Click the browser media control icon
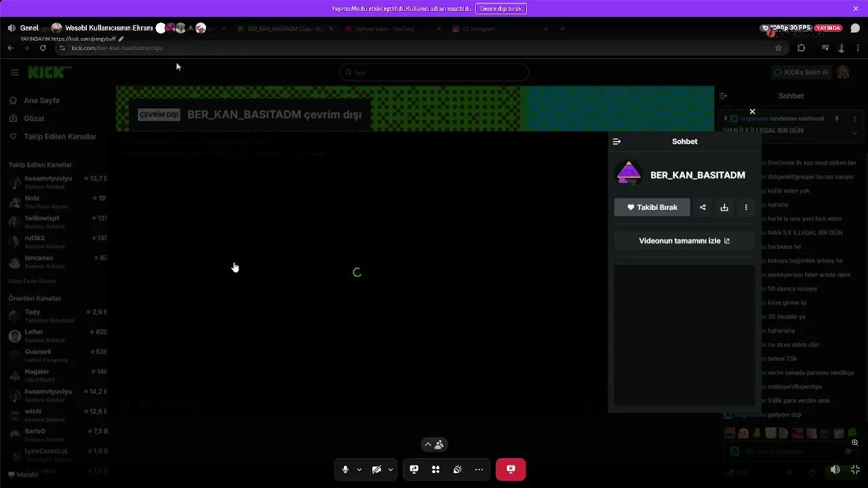The height and width of the screenshot is (488, 868). (x=825, y=48)
